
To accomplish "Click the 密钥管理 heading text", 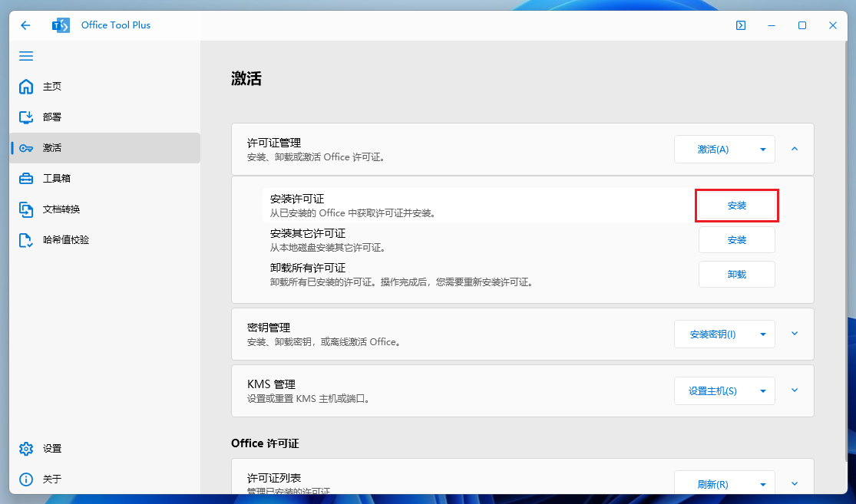I will [x=269, y=328].
